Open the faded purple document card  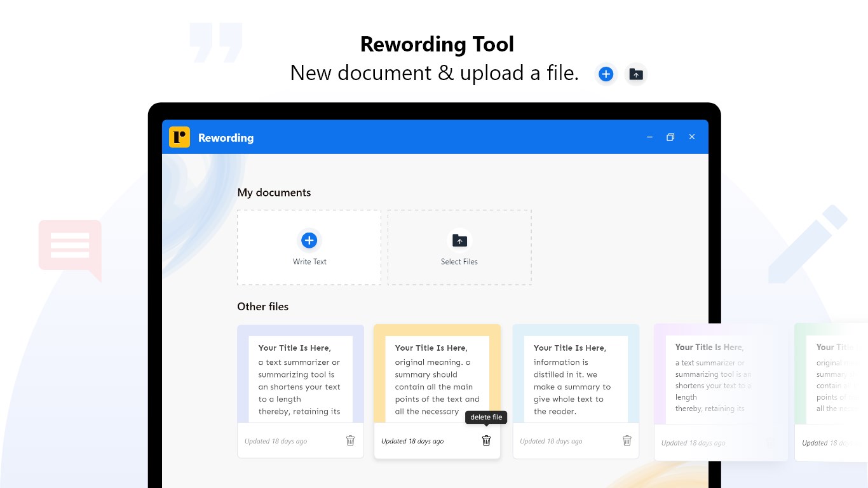721,392
